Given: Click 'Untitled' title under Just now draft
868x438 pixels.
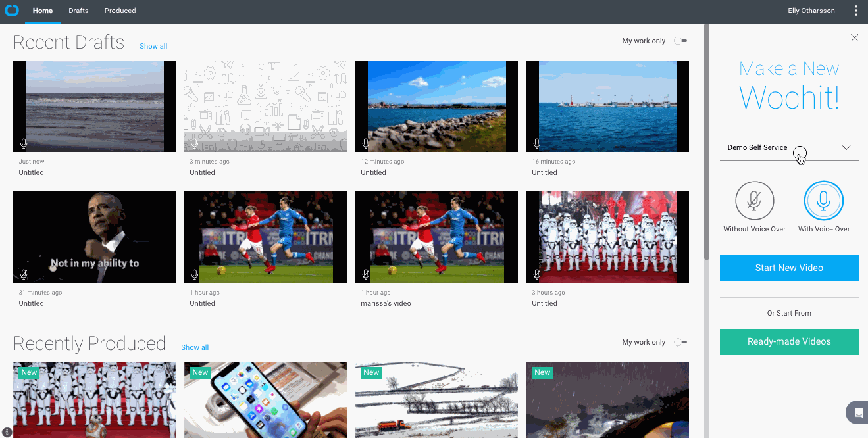Looking at the screenshot, I should pos(31,172).
